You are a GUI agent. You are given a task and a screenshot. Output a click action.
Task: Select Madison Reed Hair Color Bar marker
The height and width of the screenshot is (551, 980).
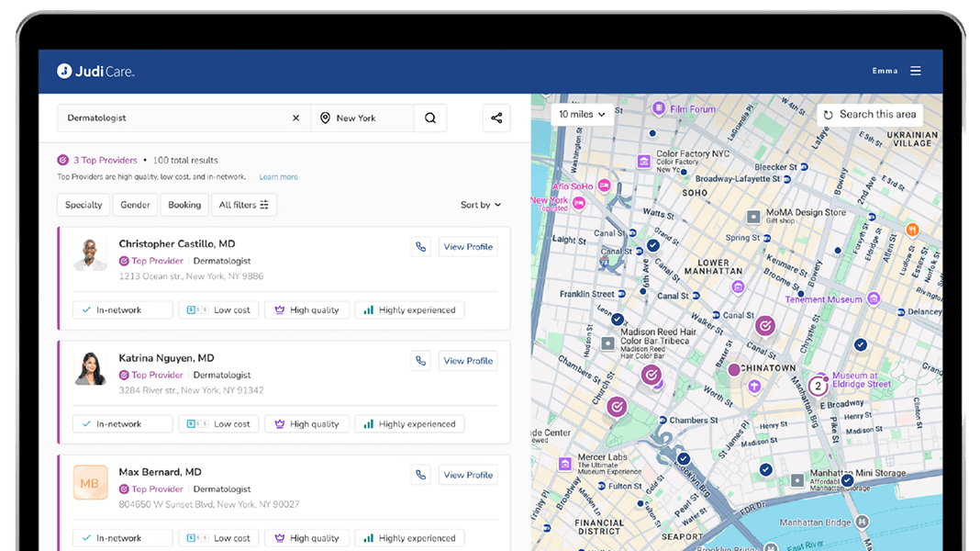tap(608, 343)
